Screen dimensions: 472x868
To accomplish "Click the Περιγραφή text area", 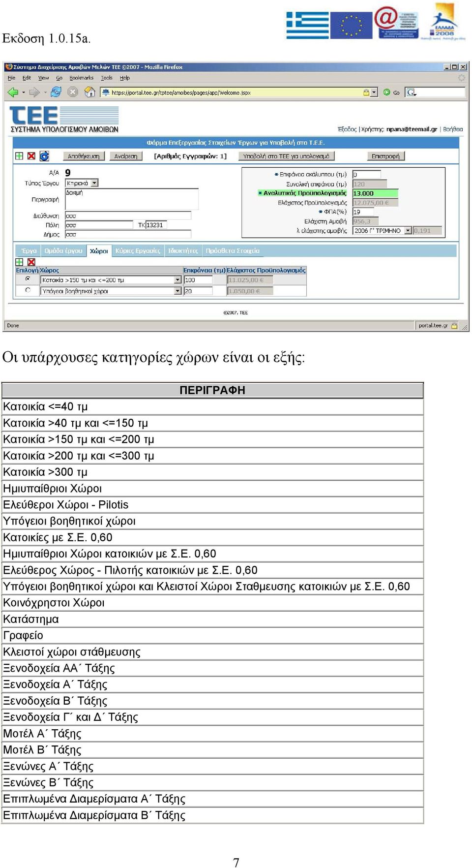I will point(132,200).
